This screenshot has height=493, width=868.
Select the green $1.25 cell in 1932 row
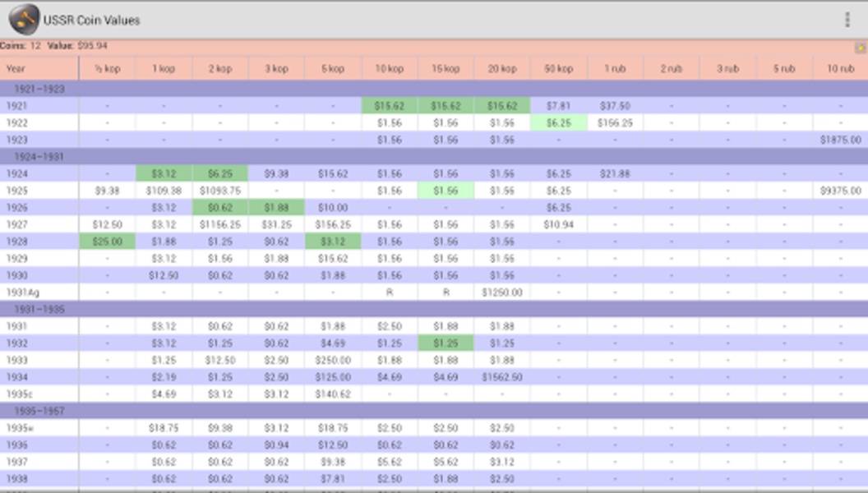pyautogui.click(x=446, y=343)
